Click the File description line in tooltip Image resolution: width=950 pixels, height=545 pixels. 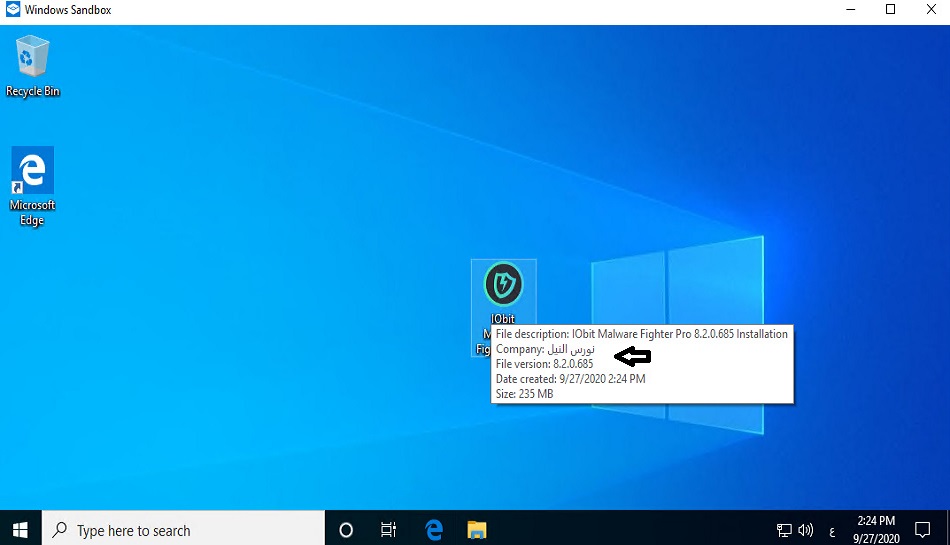(x=641, y=334)
